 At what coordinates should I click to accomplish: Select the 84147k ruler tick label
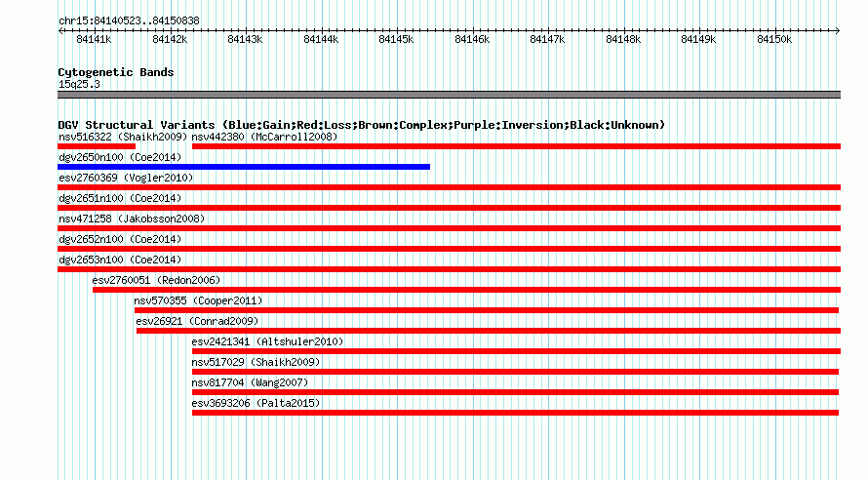pyautogui.click(x=547, y=39)
